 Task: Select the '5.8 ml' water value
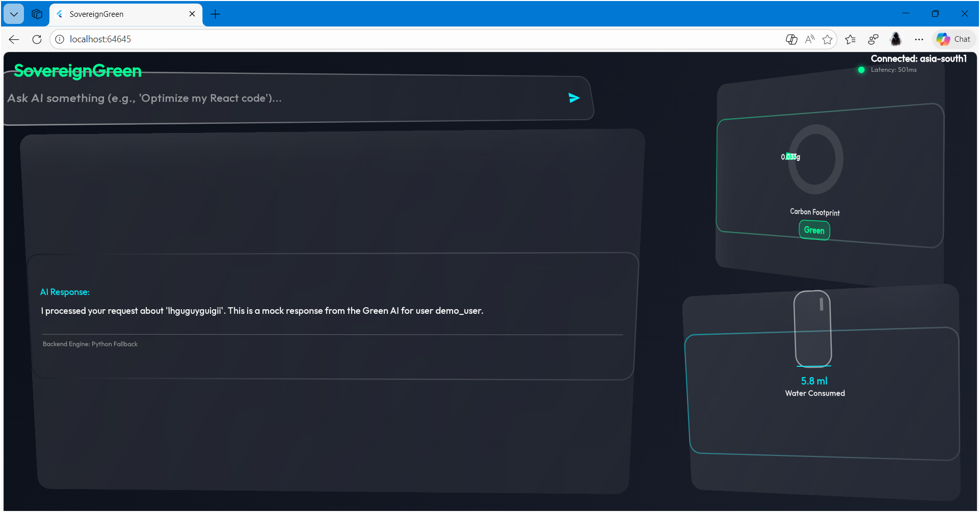tap(814, 381)
